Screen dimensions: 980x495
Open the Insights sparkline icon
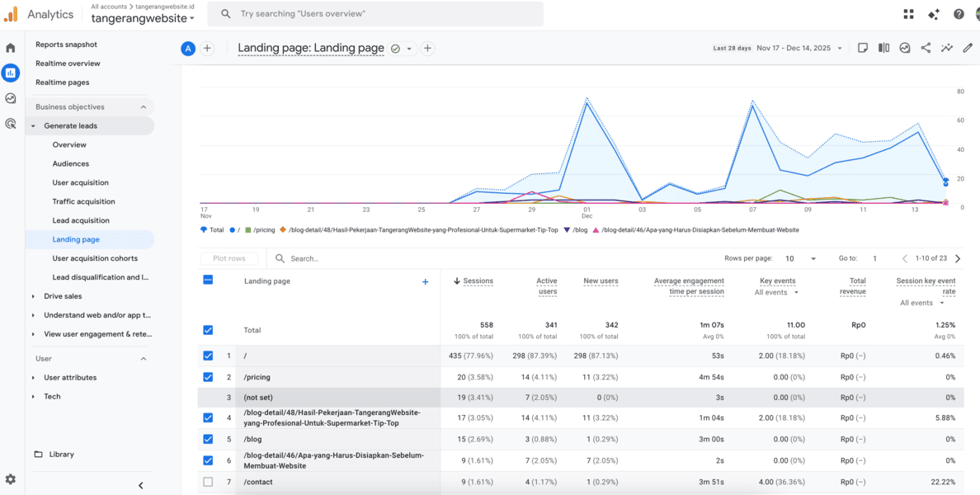(946, 48)
